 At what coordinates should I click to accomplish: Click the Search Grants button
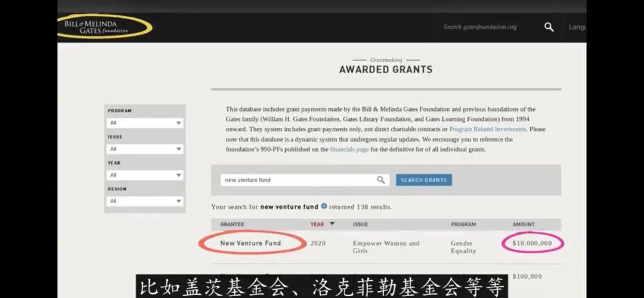click(424, 180)
